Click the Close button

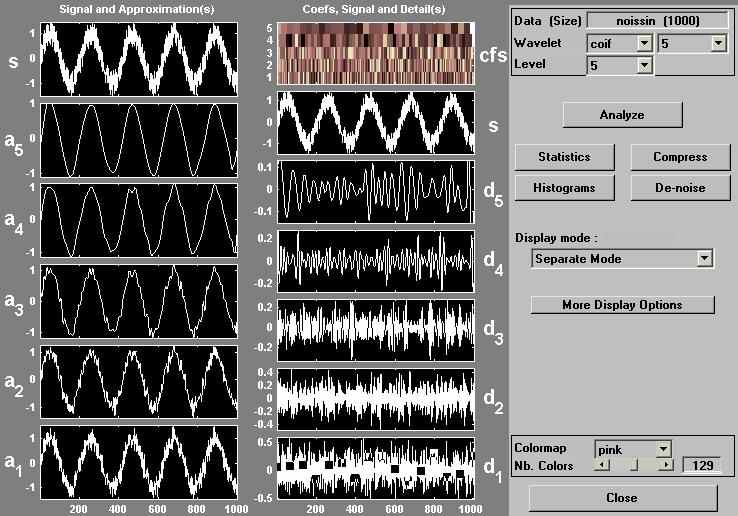click(x=622, y=498)
